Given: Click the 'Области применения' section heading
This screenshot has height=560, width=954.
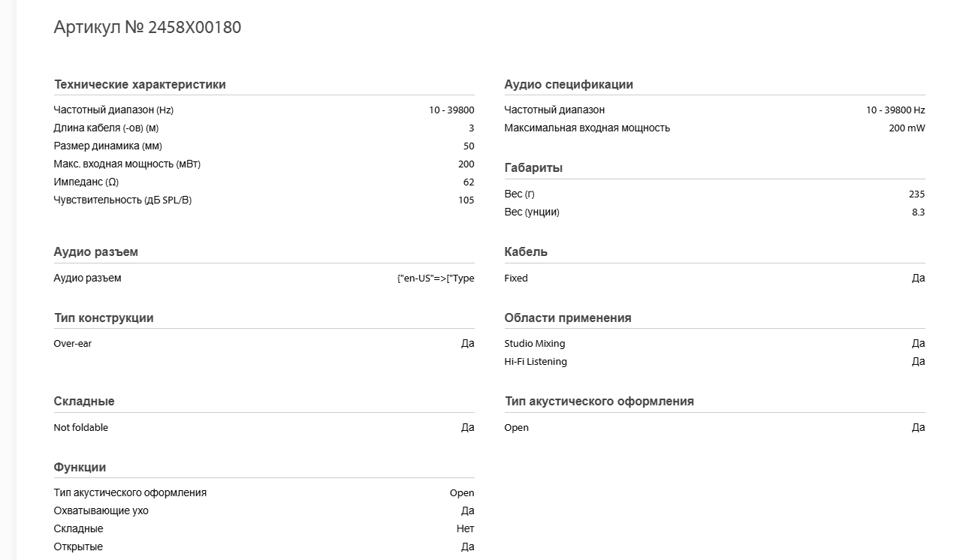Looking at the screenshot, I should click(568, 318).
